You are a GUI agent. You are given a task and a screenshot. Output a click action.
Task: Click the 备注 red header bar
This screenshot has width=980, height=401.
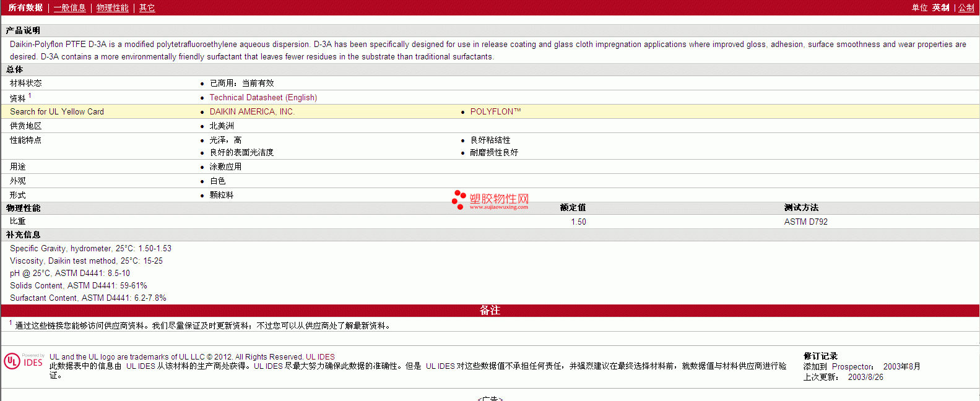coord(490,311)
